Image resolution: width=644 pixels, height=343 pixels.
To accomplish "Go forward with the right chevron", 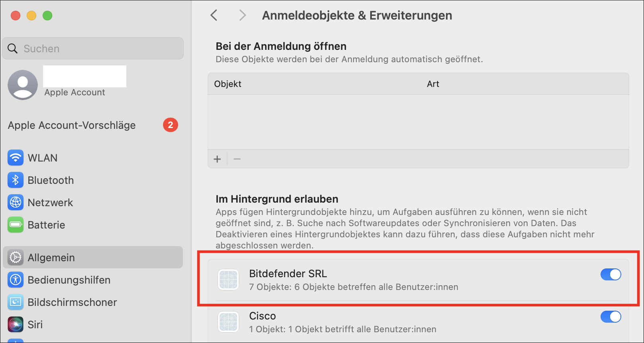I will (x=242, y=15).
